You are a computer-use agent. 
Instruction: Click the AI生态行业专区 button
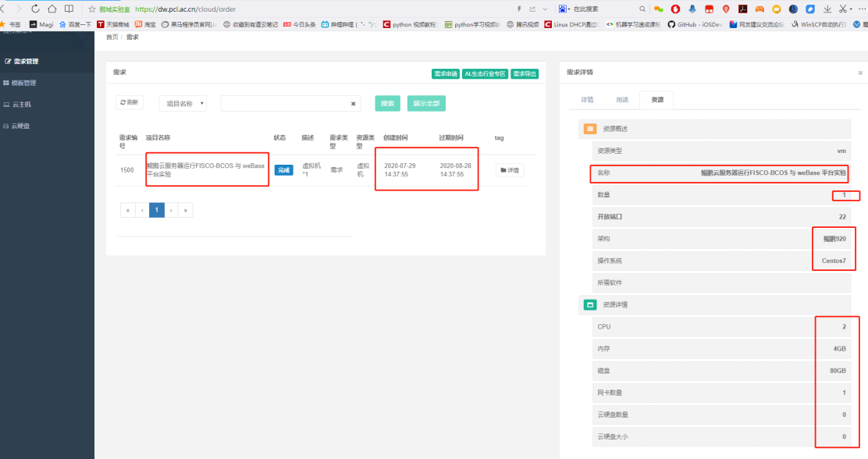point(485,73)
